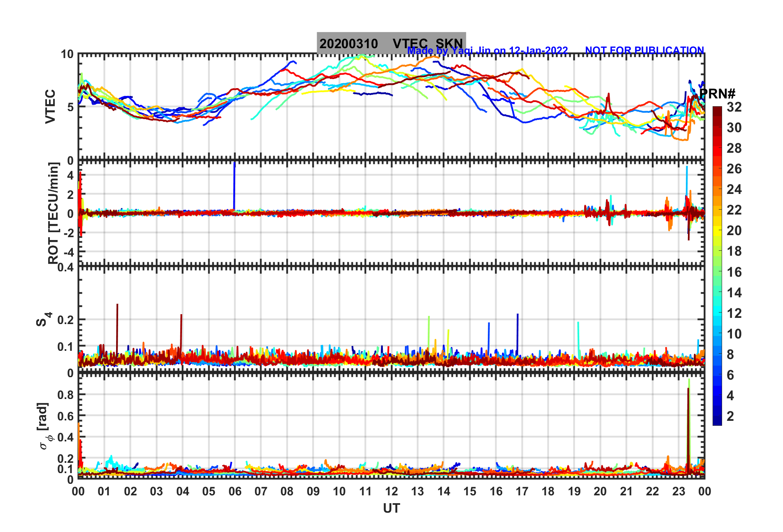
Task: Click x-axis tick label 23
Action: pyautogui.click(x=678, y=492)
